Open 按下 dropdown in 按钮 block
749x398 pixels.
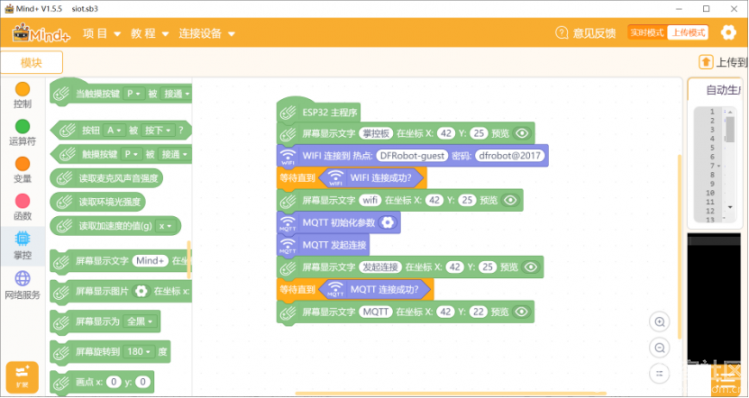[158, 130]
